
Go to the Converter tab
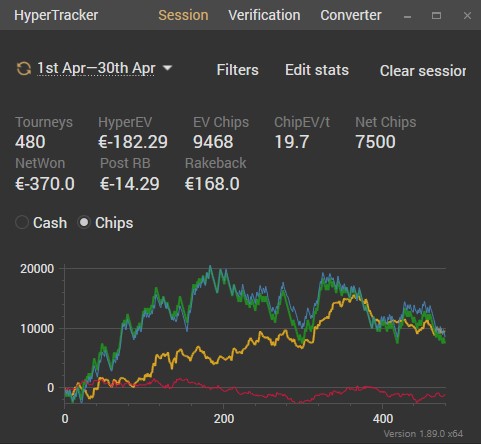coord(351,15)
